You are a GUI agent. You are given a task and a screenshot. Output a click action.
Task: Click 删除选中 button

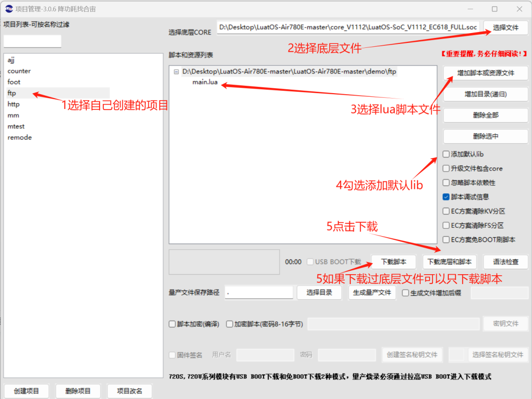point(486,136)
